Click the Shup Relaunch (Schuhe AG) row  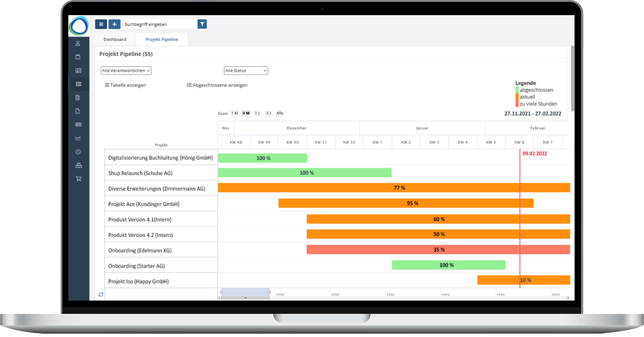coord(161,173)
